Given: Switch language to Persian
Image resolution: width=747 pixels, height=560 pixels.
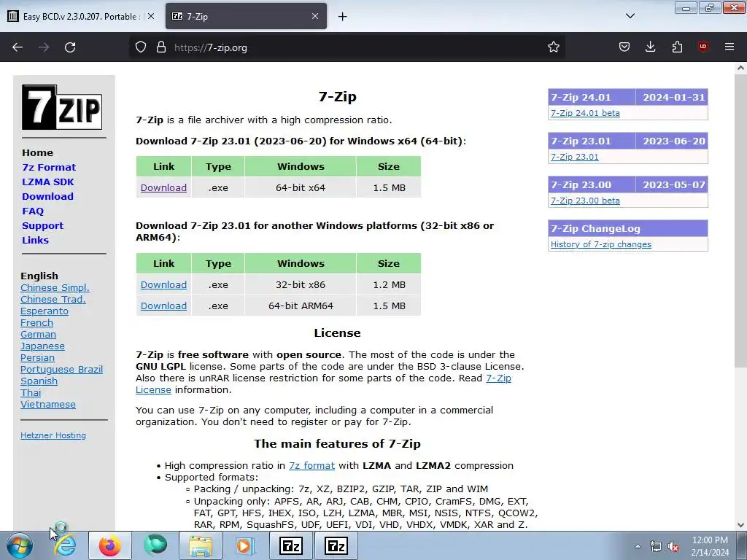Looking at the screenshot, I should (x=37, y=357).
